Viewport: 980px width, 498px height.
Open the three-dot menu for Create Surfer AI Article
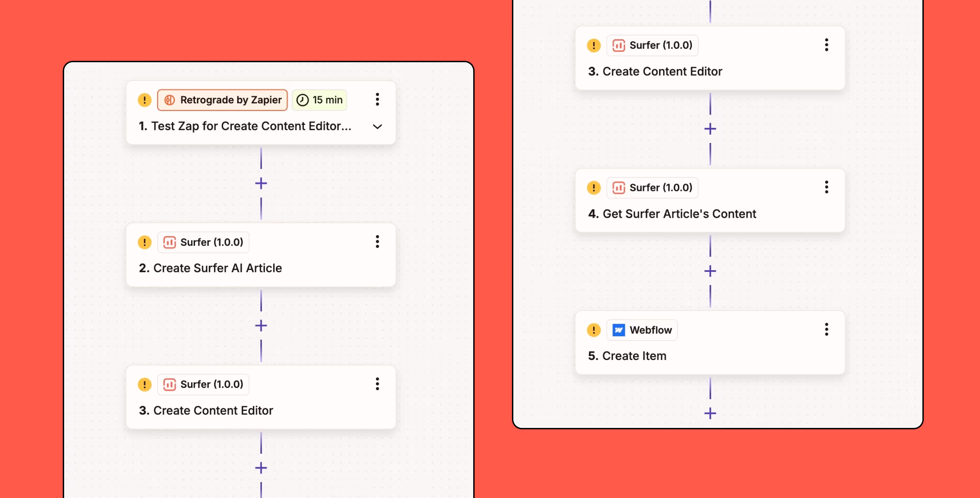(x=377, y=242)
